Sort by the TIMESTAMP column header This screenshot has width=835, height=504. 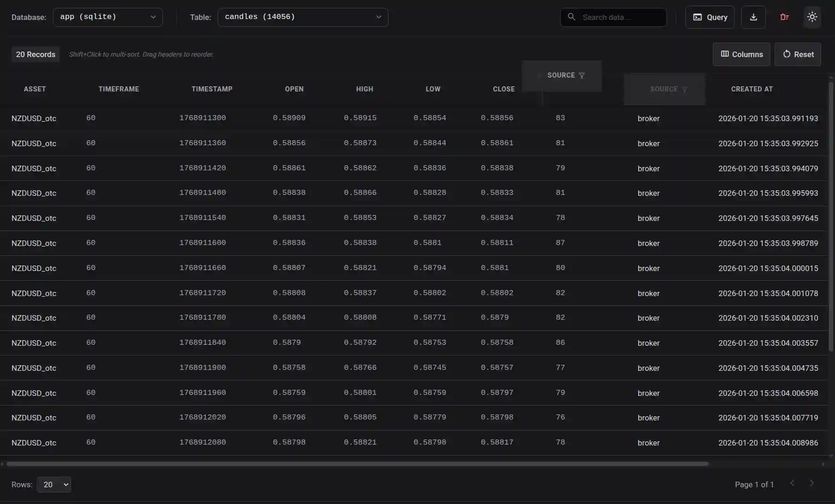(x=212, y=89)
